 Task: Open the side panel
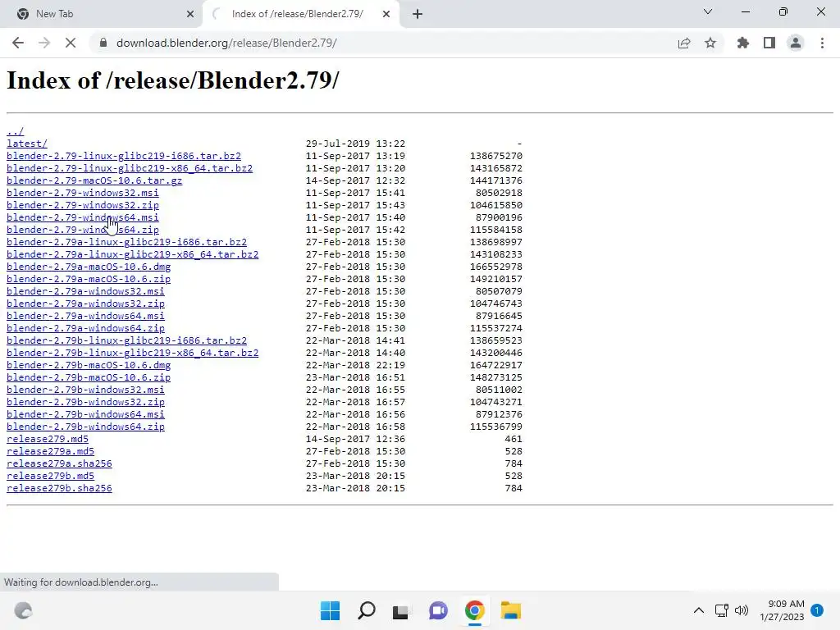(769, 43)
